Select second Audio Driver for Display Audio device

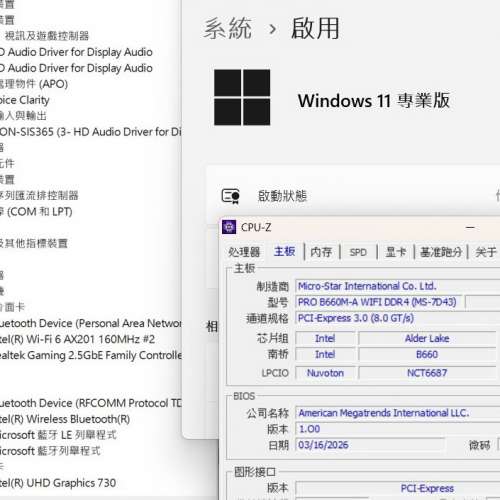pos(76,68)
